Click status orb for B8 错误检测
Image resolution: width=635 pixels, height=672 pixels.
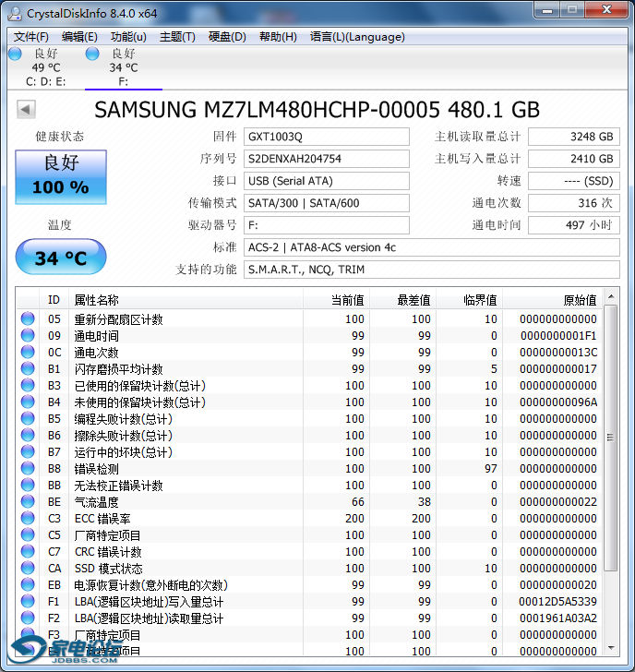[x=28, y=468]
